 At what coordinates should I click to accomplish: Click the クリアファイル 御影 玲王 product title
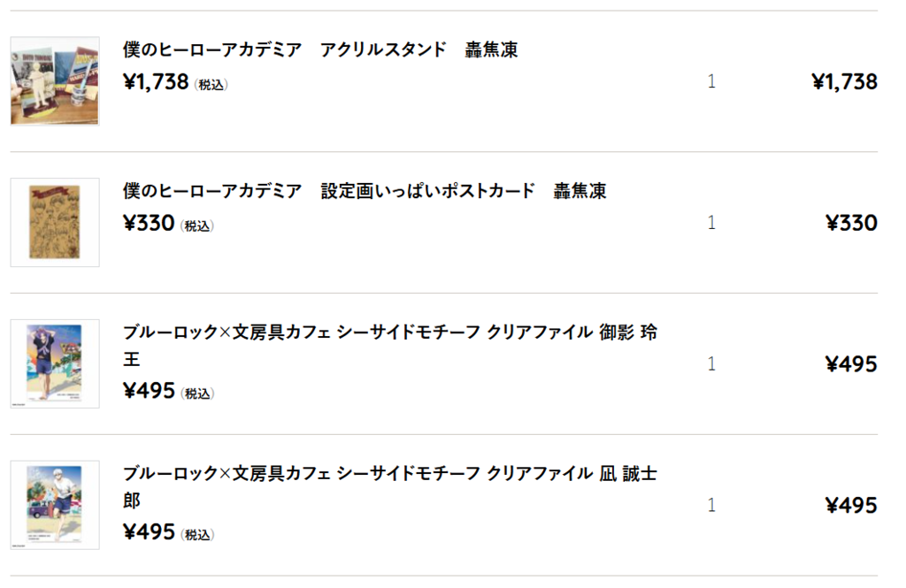coord(390,346)
